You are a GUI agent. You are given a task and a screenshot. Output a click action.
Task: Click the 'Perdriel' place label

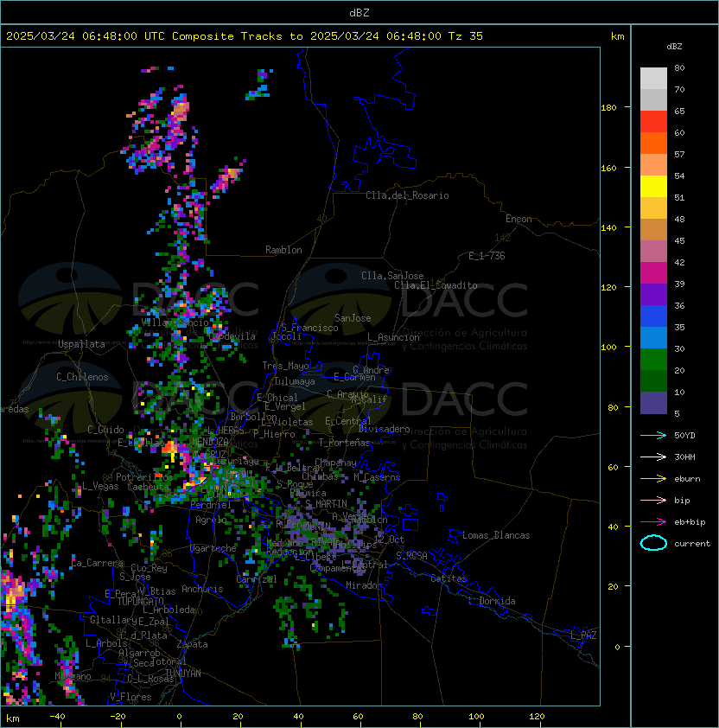(211, 505)
